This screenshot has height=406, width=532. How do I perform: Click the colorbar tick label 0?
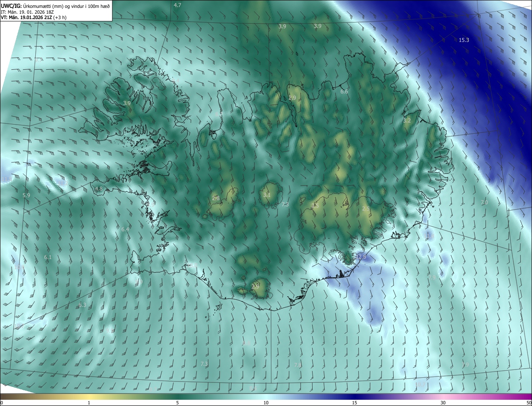pos(2,403)
